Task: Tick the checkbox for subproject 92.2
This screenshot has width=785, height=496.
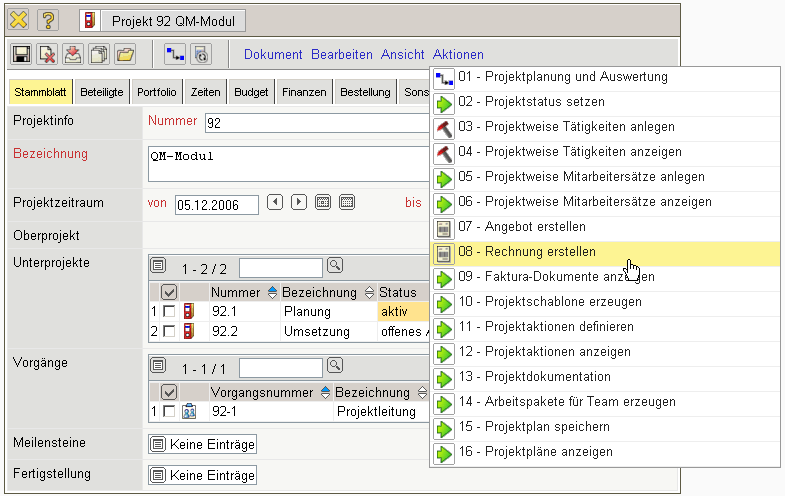Action: tap(169, 331)
